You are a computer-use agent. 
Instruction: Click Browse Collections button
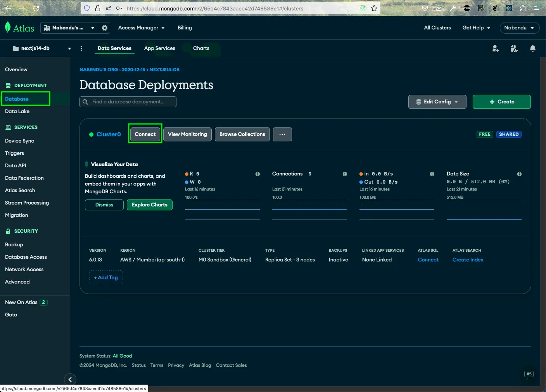coord(242,134)
